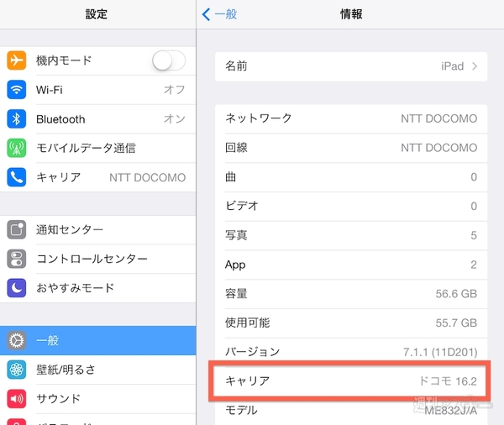This screenshot has height=425, width=504.
Task: Tap the carrier phone icon
Action: (17, 177)
